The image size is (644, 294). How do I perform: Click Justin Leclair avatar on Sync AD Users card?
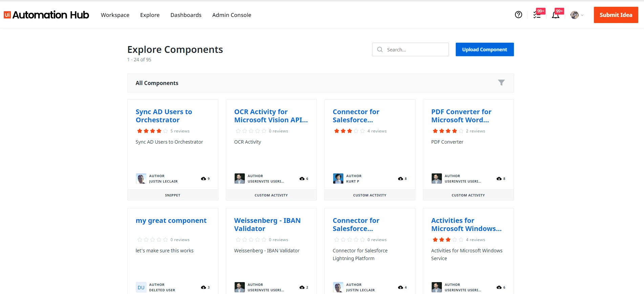pos(141,178)
